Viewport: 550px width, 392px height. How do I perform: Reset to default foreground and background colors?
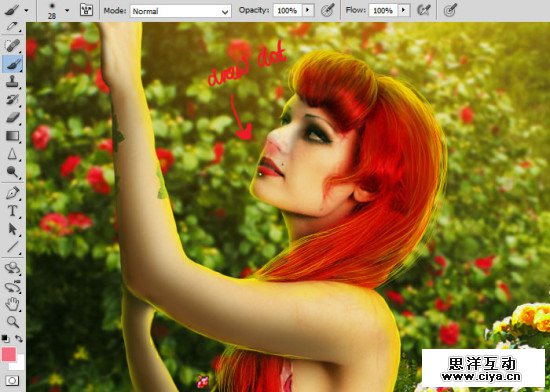pyautogui.click(x=5, y=338)
